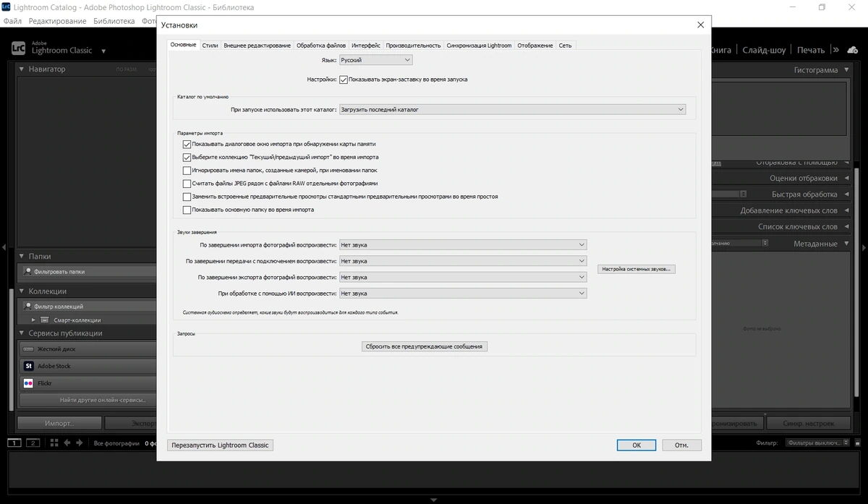The height and width of the screenshot is (504, 868).
Task: Switch to the Интерфейс tab
Action: (x=366, y=45)
